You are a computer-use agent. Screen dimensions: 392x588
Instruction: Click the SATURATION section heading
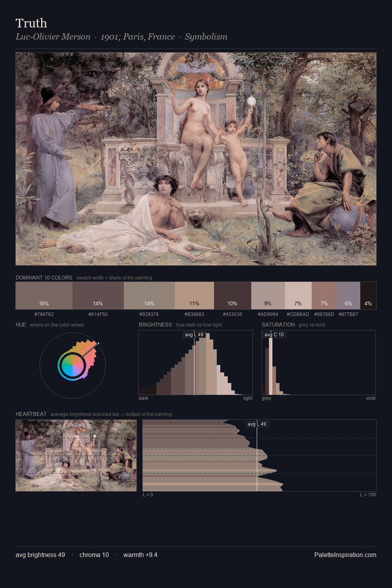(x=278, y=325)
